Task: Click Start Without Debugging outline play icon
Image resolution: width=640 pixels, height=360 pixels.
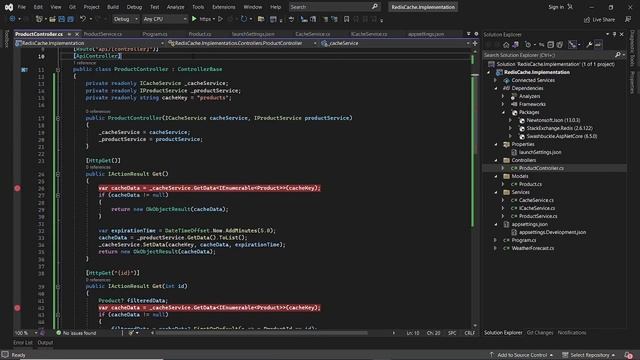Action: tap(220, 19)
